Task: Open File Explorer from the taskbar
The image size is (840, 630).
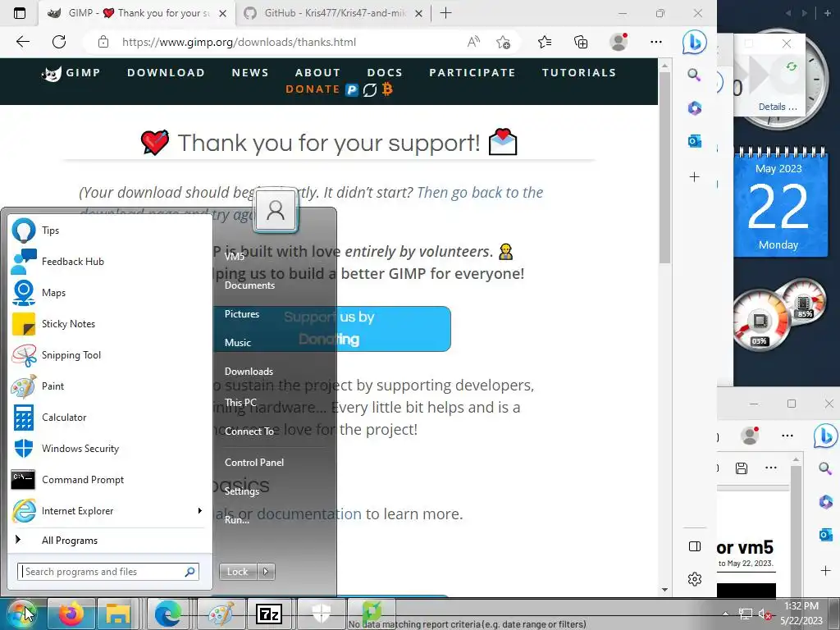Action: point(118,614)
